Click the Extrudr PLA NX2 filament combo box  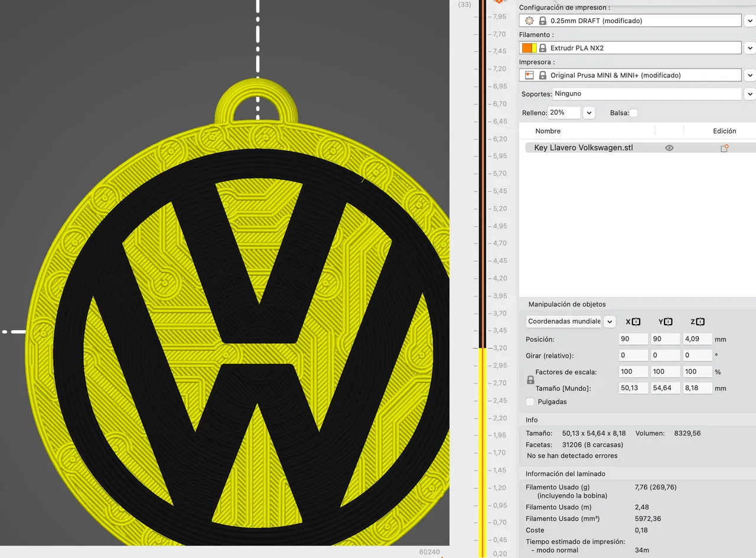pyautogui.click(x=630, y=48)
